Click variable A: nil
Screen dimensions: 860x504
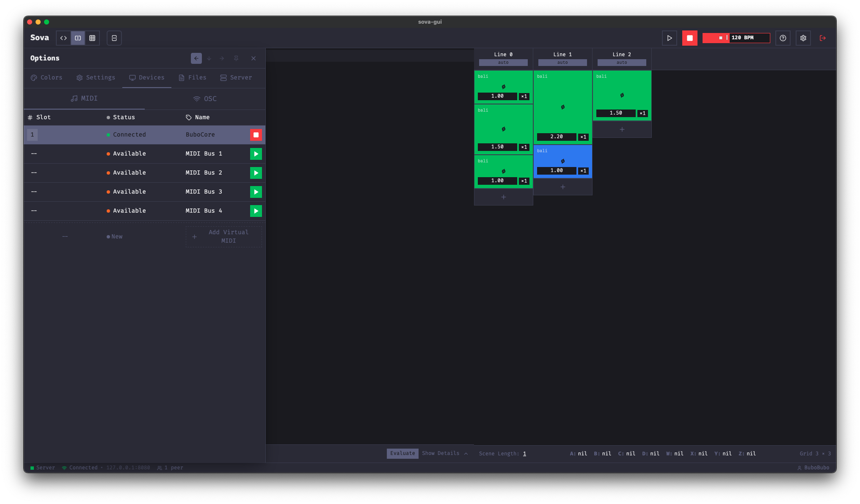(579, 454)
